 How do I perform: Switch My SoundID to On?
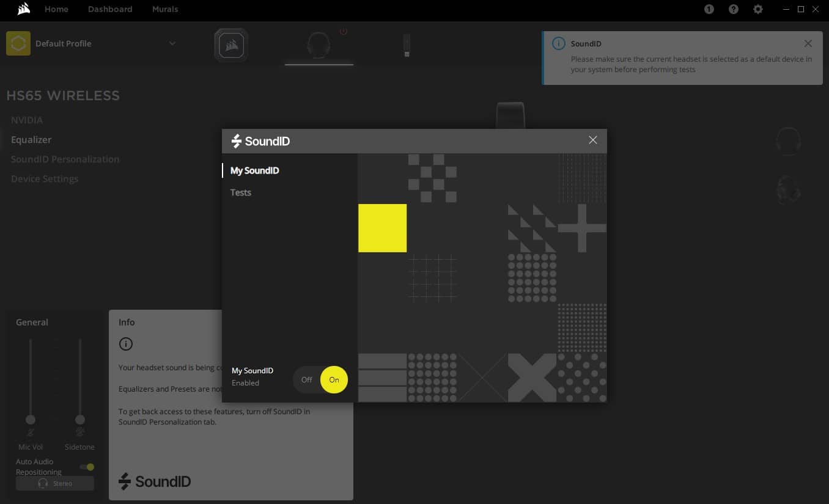tap(334, 380)
